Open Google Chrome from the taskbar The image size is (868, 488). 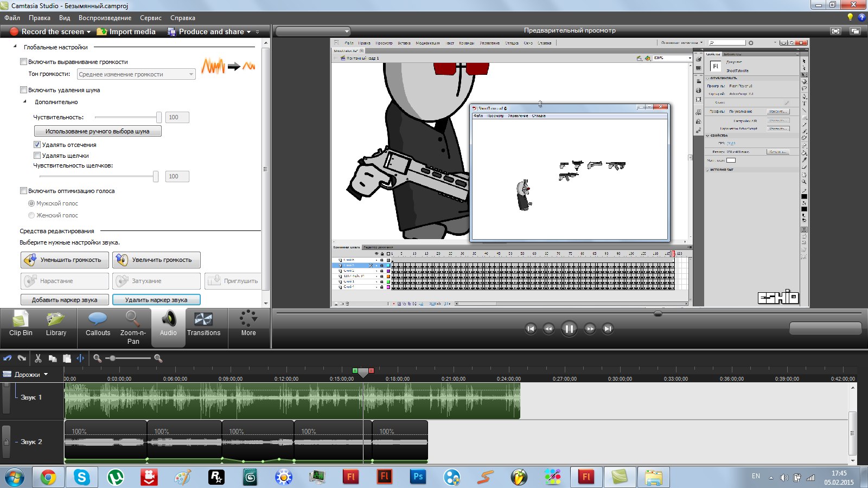(48, 477)
